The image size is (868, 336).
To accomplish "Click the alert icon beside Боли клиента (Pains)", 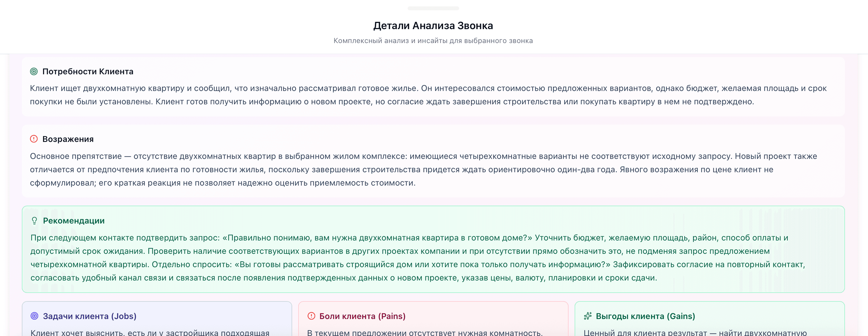I will (311, 316).
